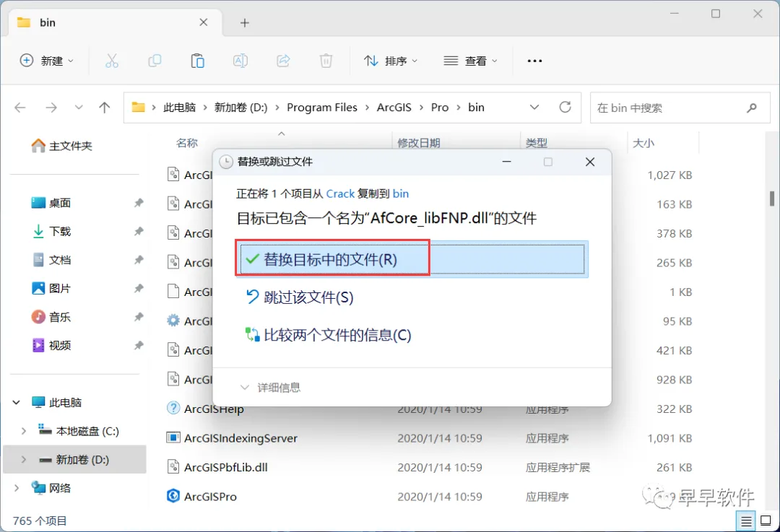Click the ArcGISIndexingServer file icon
The height and width of the screenshot is (532, 780).
tap(173, 437)
